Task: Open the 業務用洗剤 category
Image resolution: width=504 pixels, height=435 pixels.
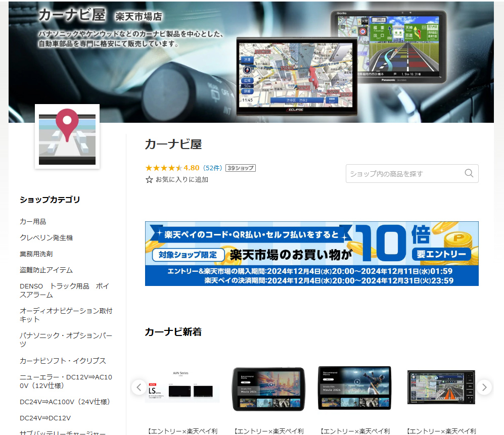Action: coord(36,254)
